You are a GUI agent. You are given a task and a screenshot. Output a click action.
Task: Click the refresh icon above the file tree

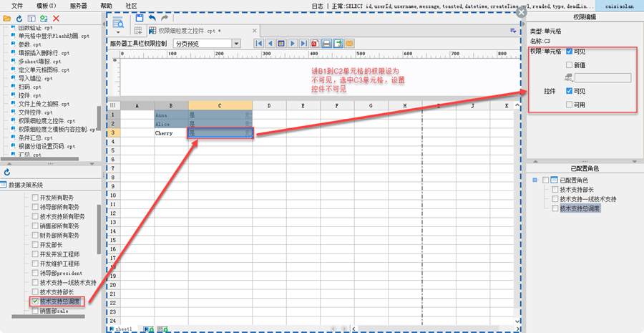[x=19, y=18]
